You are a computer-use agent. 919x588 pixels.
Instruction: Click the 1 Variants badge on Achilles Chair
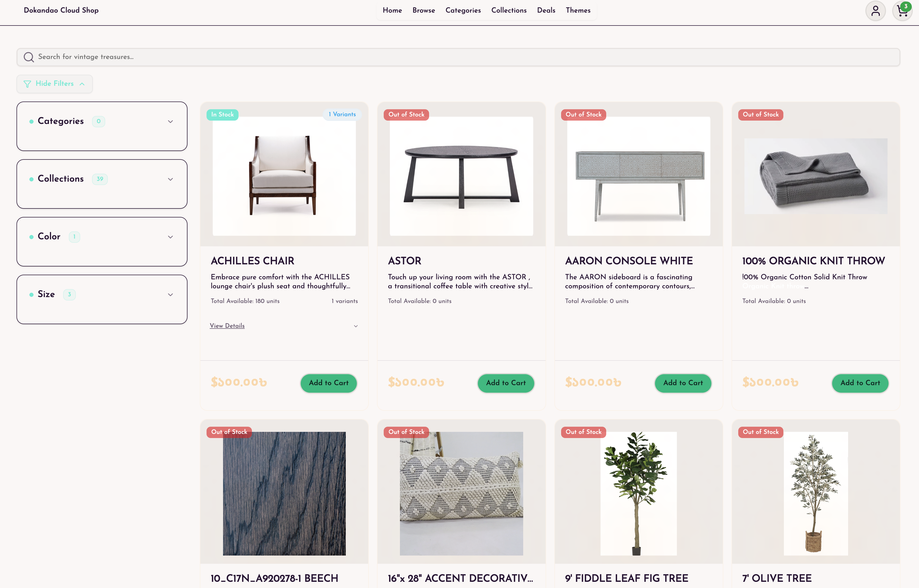(342, 115)
